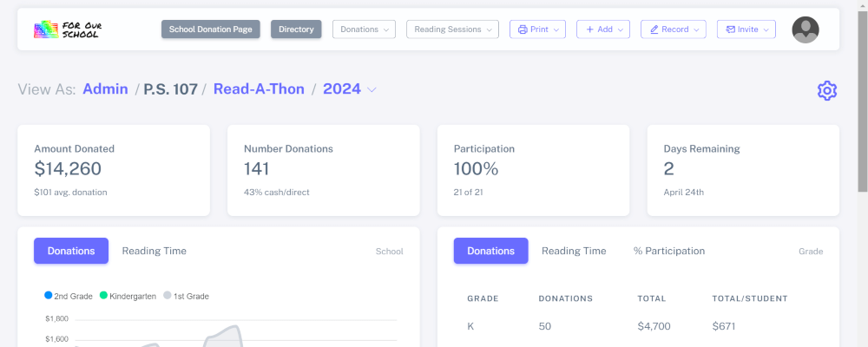This screenshot has height=347, width=868.
Task: Click the K grade row cell
Action: [470, 326]
